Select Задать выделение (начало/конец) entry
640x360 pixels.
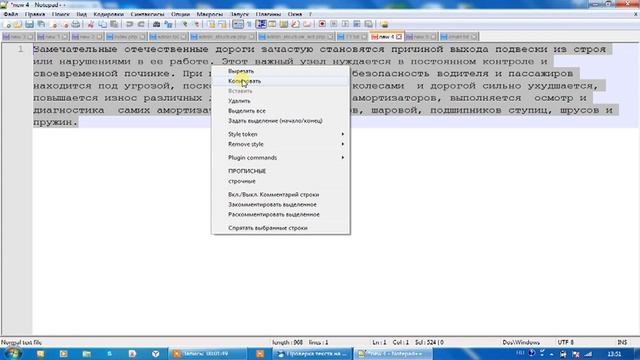[x=281, y=121]
